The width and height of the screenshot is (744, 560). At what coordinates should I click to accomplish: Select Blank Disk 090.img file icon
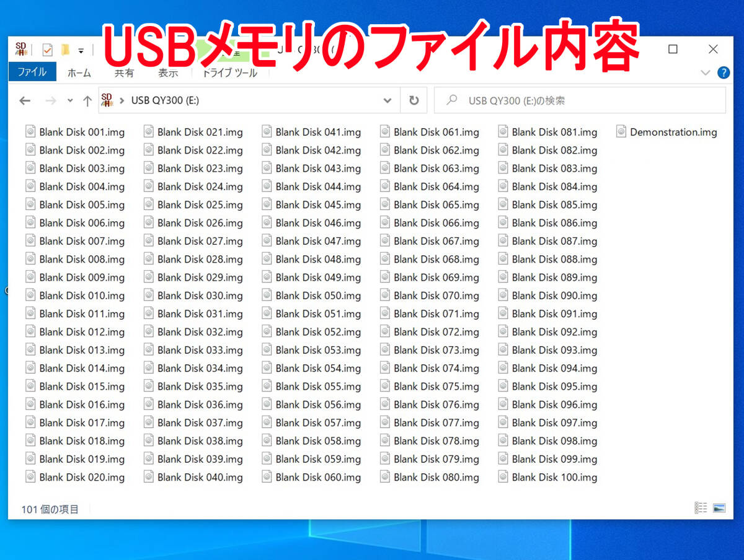pyautogui.click(x=503, y=295)
